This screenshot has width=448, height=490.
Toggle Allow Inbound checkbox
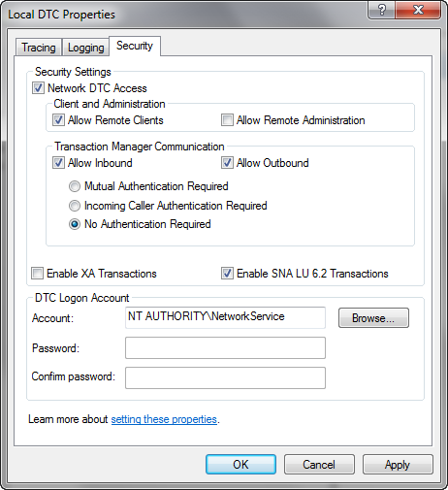[58, 163]
